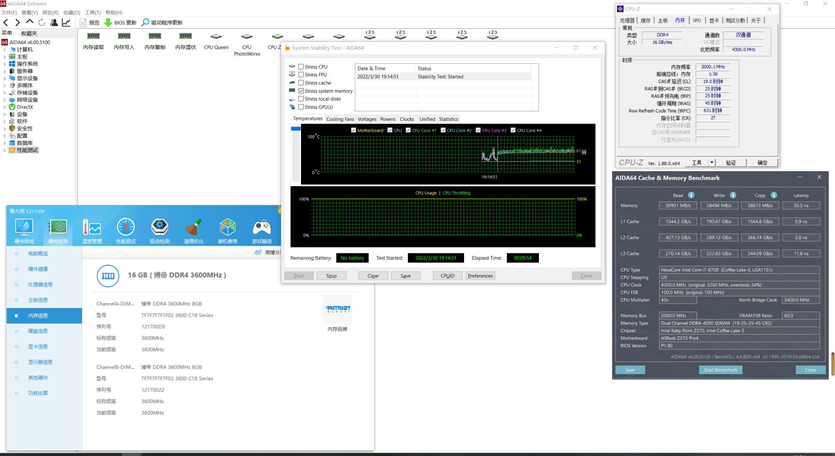Viewport: 835px width, 456px height.
Task: Enable the Stress CPU checkbox
Action: 301,67
